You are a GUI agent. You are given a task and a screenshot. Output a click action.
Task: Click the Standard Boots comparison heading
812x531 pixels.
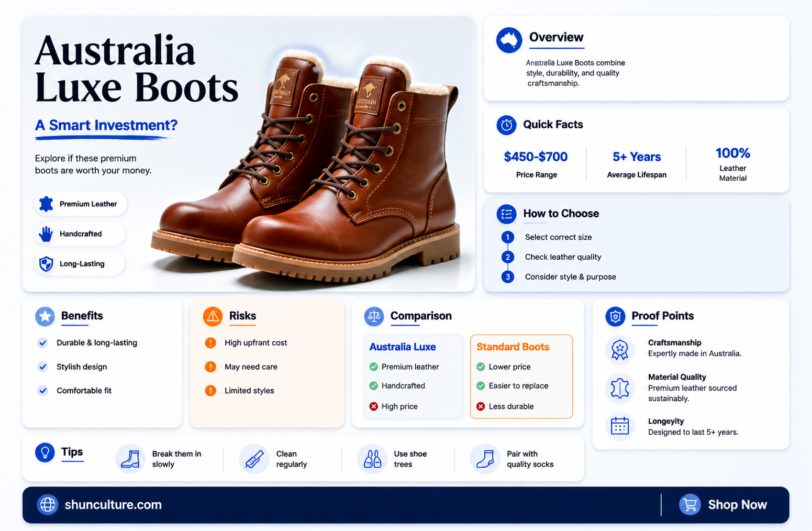point(513,347)
